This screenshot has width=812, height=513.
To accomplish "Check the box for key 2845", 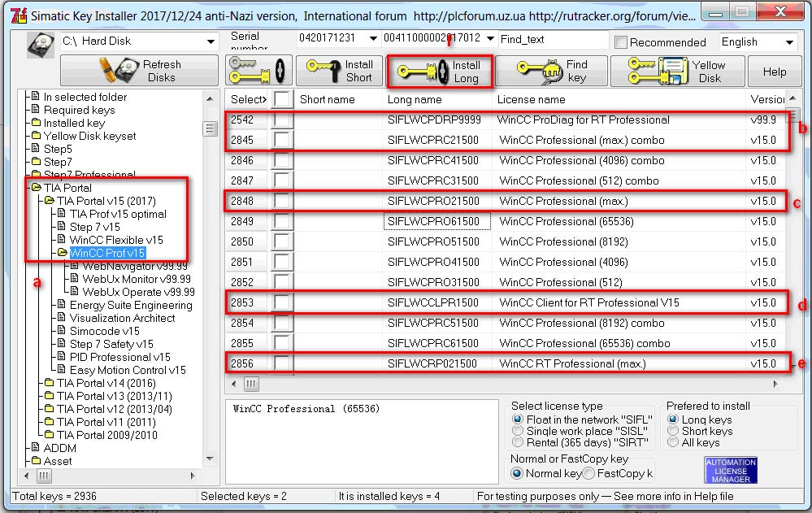I will point(282,140).
